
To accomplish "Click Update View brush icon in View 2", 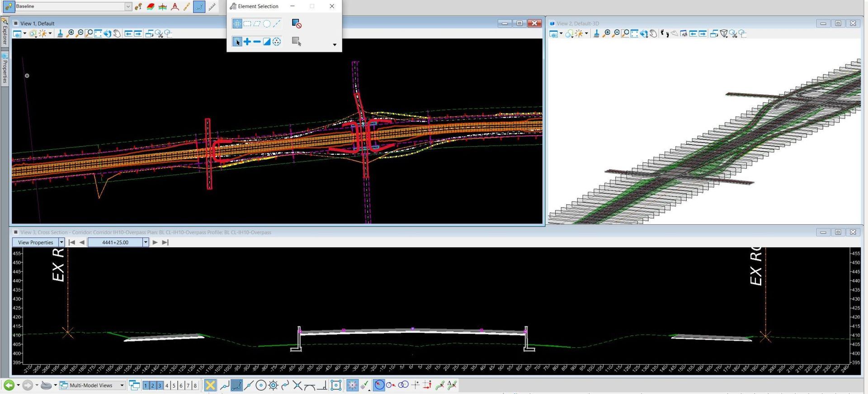I will (596, 33).
